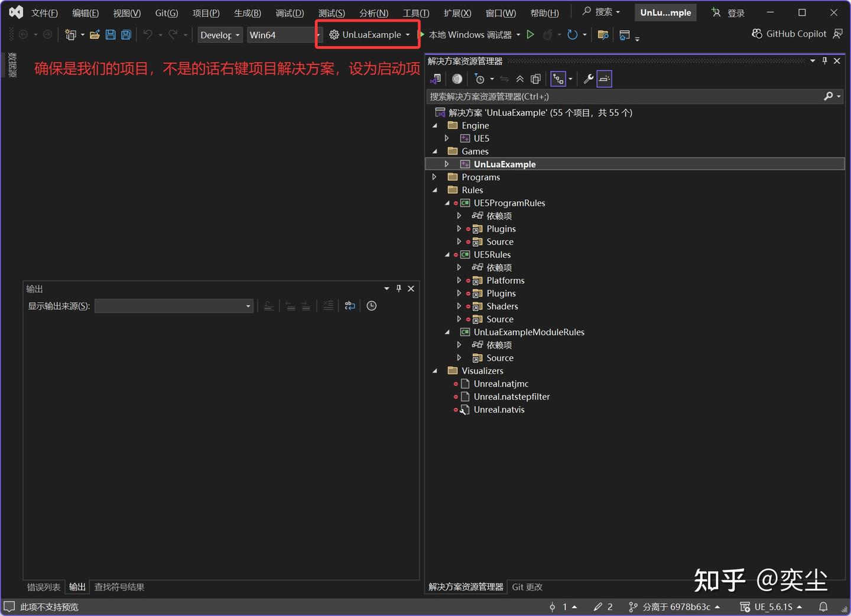Open the feedback icon beside GitHub Copilot
851x616 pixels.
point(837,34)
